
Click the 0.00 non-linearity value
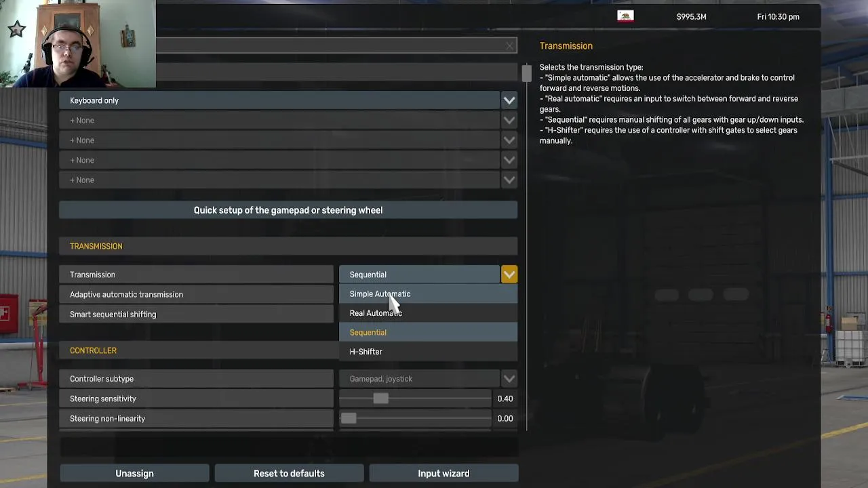pos(505,418)
